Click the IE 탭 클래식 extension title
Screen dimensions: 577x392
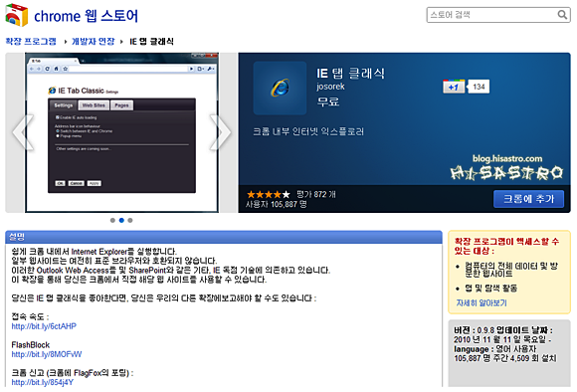(x=351, y=73)
